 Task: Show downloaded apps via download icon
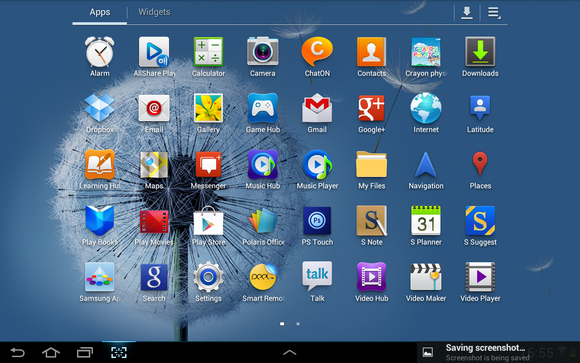467,13
